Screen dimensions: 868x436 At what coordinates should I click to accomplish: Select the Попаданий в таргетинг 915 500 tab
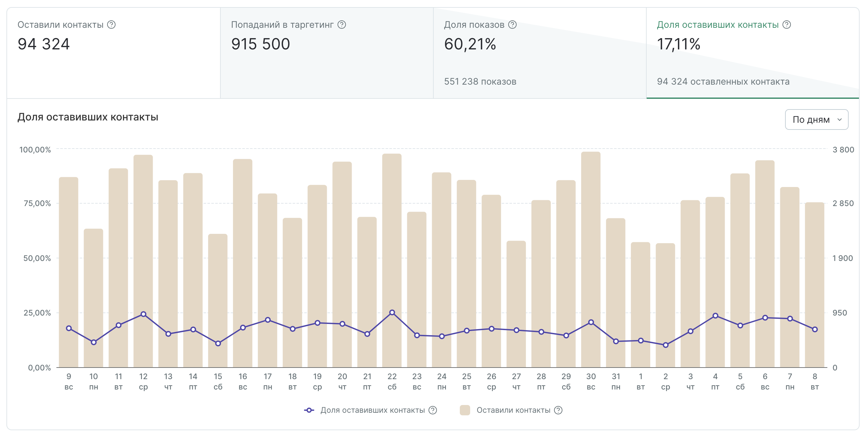(x=327, y=53)
